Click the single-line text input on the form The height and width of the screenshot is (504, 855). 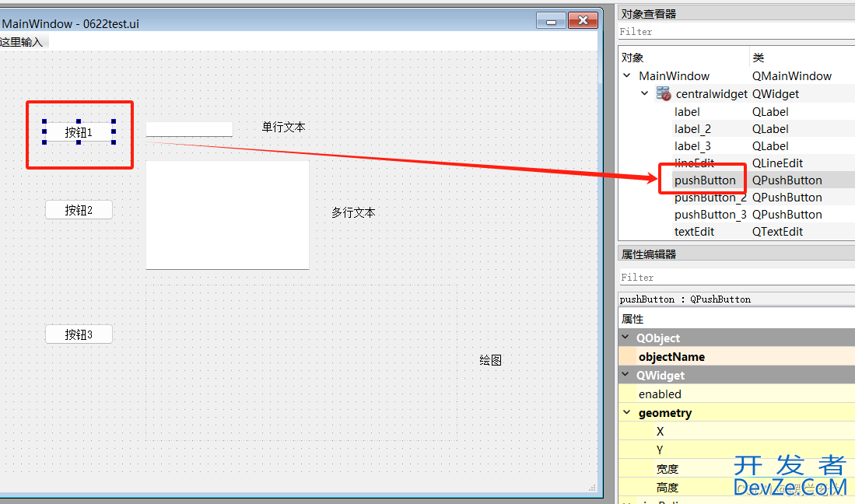click(189, 129)
